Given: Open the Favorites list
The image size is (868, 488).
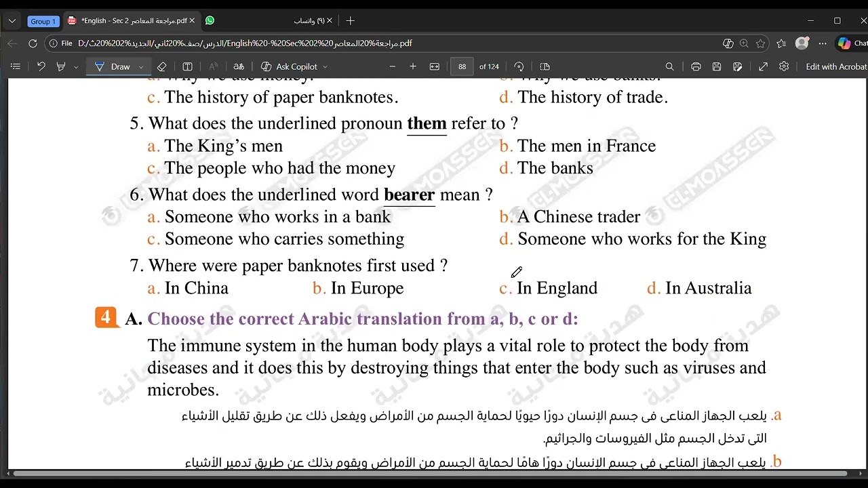Looking at the screenshot, I should point(782,43).
